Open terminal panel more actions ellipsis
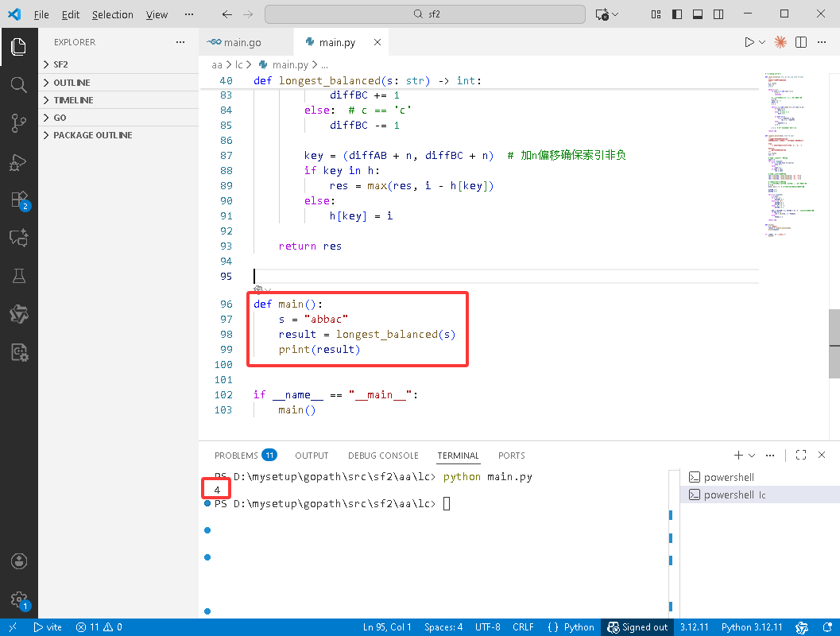 [770, 455]
